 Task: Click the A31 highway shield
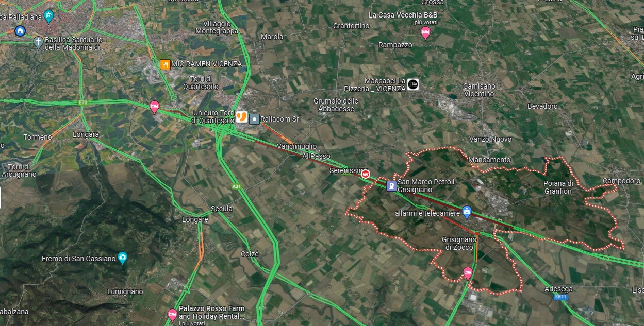click(x=236, y=186)
